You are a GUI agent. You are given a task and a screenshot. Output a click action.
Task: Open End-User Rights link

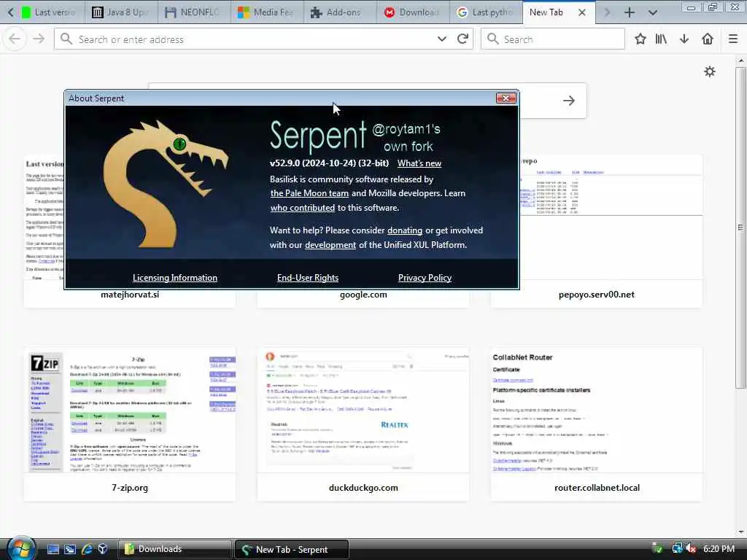[308, 278]
